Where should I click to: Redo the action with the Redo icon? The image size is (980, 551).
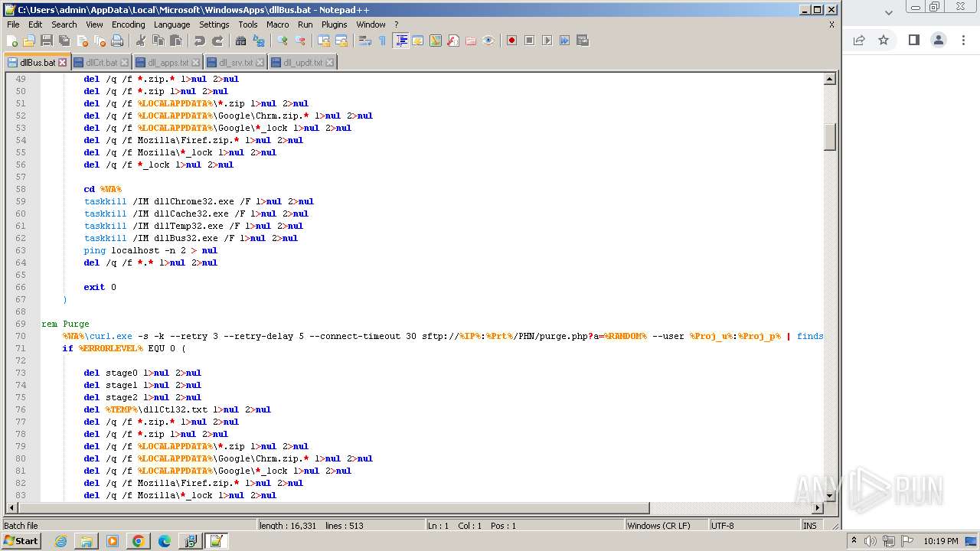click(217, 41)
